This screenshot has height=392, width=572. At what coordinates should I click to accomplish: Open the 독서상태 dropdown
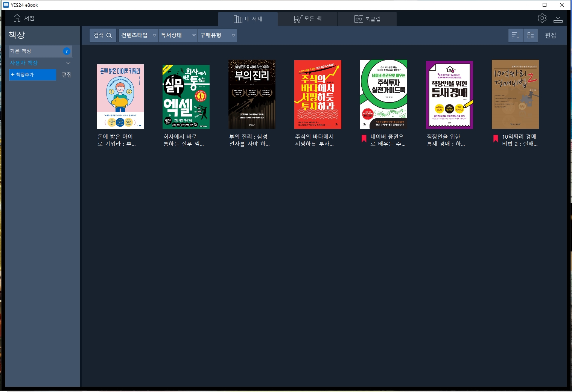(178, 35)
